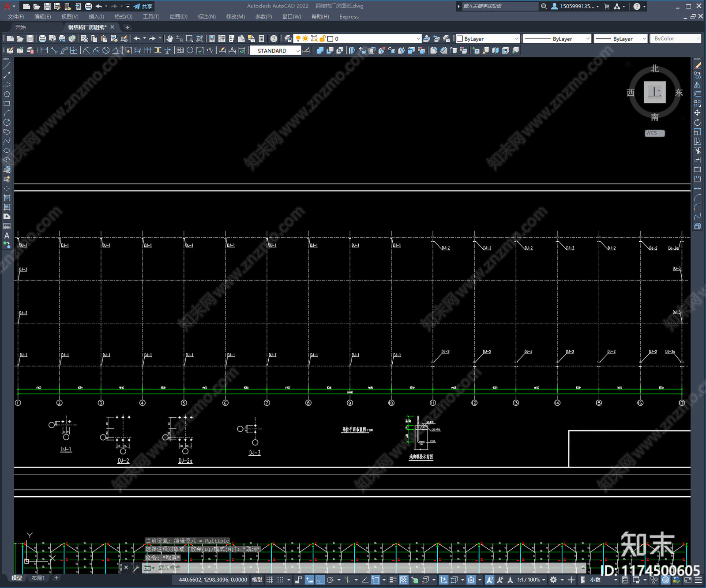The width and height of the screenshot is (706, 588).
Task: Activate the Pan hand tool
Action: coord(170,39)
